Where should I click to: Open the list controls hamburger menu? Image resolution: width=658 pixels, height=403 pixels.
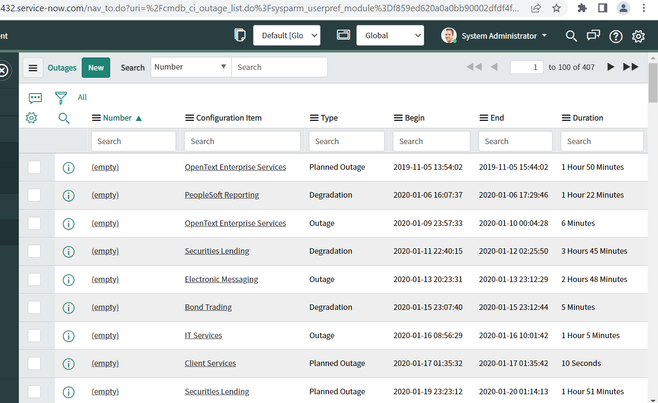click(x=33, y=68)
